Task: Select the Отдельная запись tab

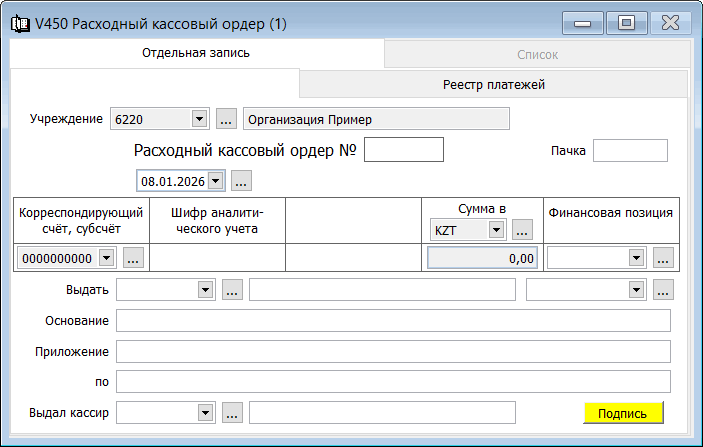Action: 196,53
